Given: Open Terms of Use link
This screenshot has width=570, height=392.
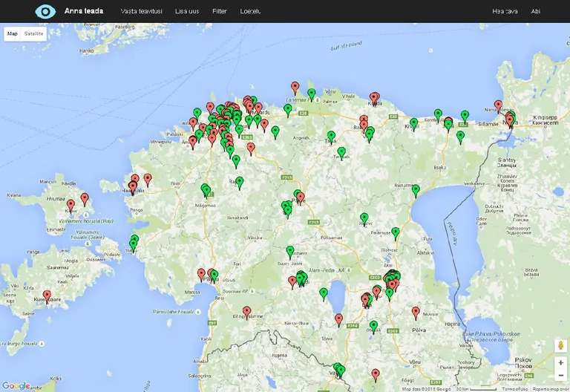Looking at the screenshot, I should click(x=514, y=389).
